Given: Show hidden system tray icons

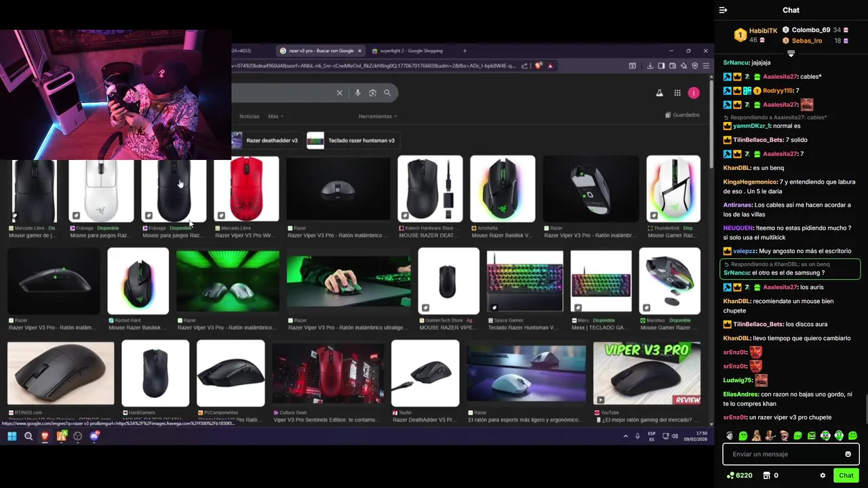Looking at the screenshot, I should point(625,436).
